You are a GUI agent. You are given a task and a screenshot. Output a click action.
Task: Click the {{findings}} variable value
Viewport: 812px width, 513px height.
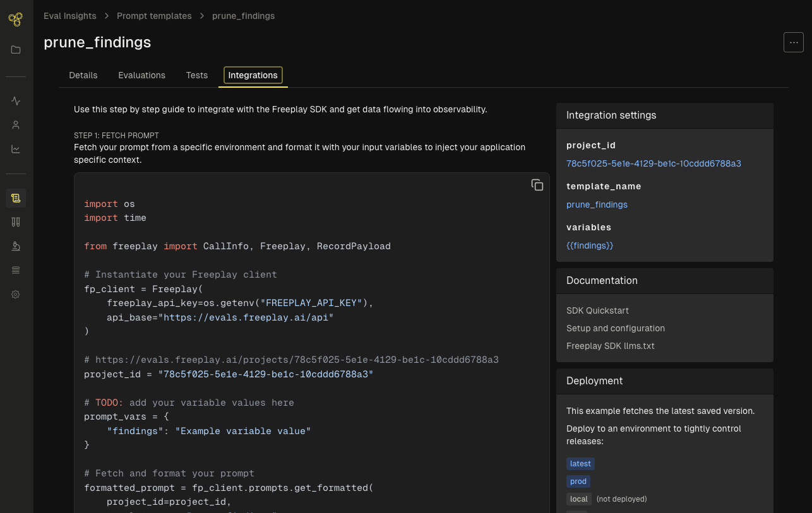coord(590,245)
